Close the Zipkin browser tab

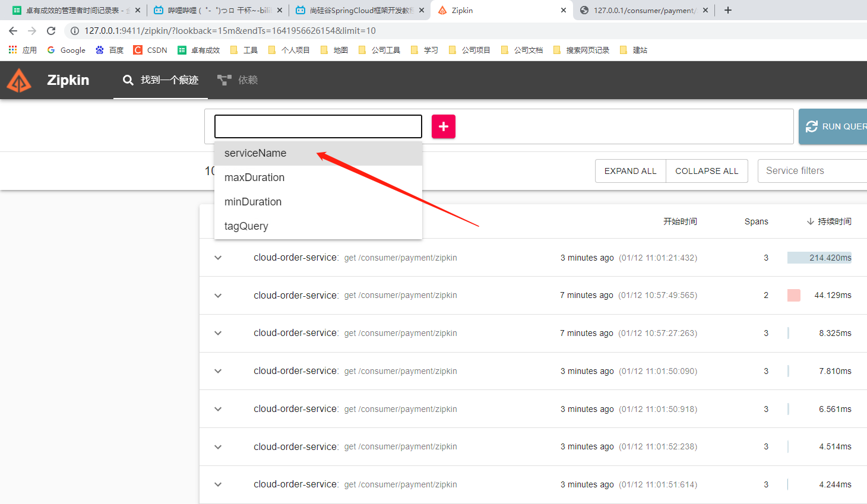(x=564, y=10)
